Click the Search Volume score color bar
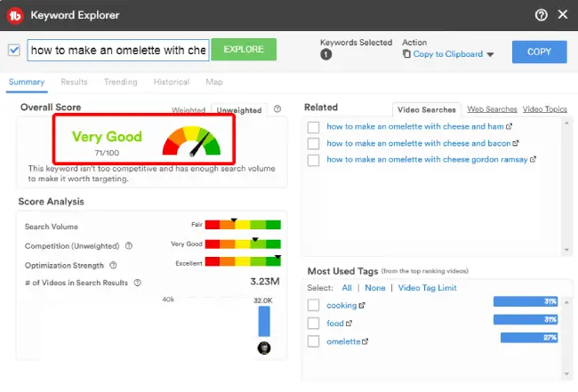Screen dimensions: 578x392 point(243,224)
